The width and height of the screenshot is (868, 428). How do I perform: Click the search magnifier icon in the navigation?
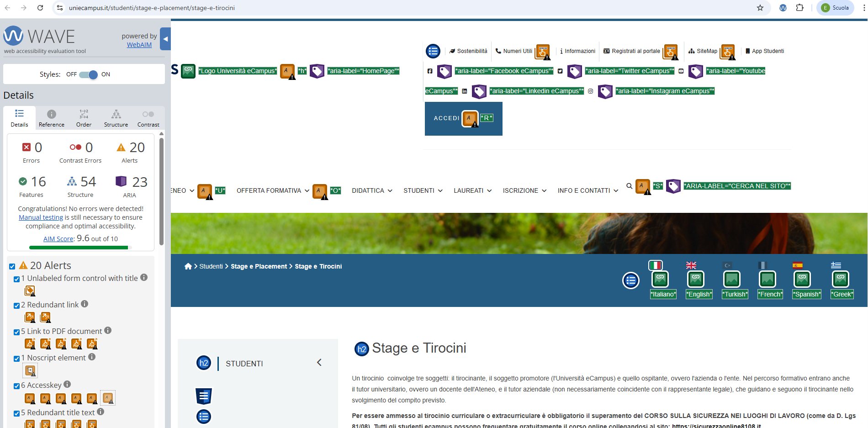coord(629,186)
